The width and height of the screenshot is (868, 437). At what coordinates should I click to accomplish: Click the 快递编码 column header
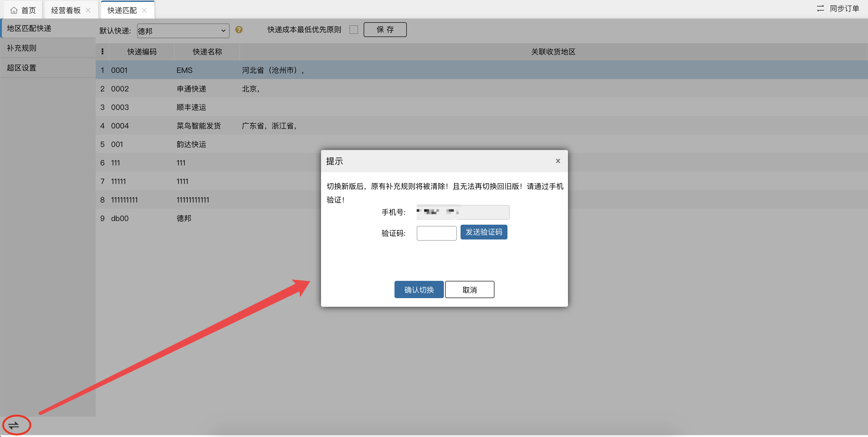point(142,52)
